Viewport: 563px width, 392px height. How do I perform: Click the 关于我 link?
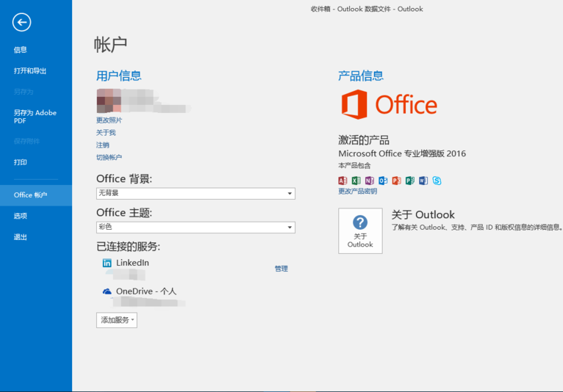(x=106, y=133)
